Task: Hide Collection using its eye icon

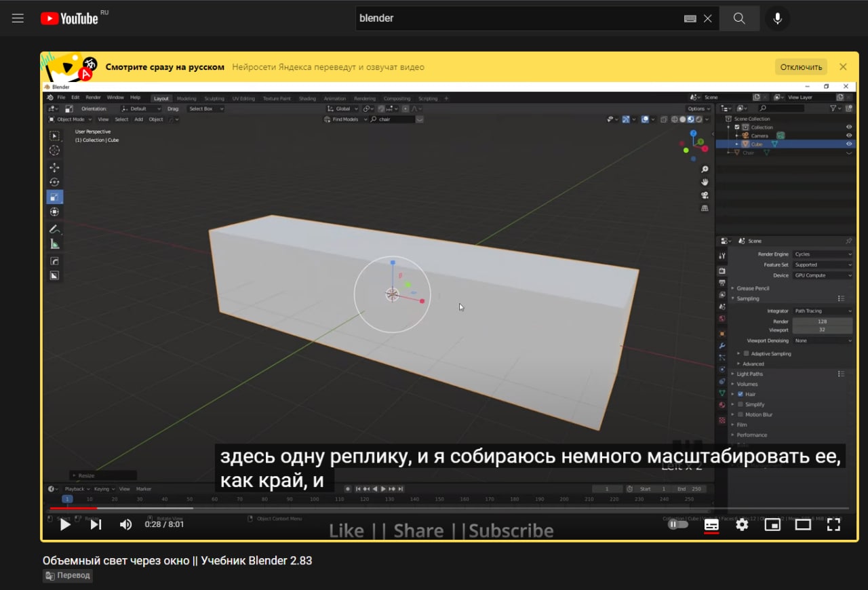Action: coord(849,127)
